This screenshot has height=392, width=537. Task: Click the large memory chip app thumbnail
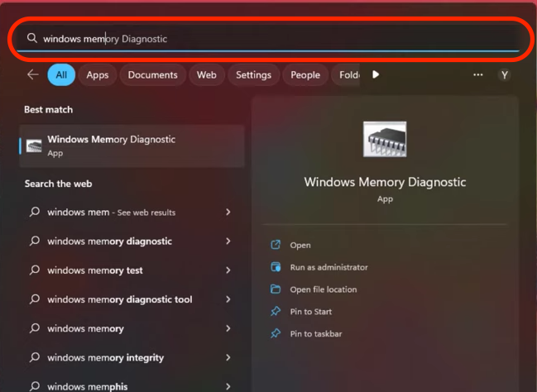point(385,139)
